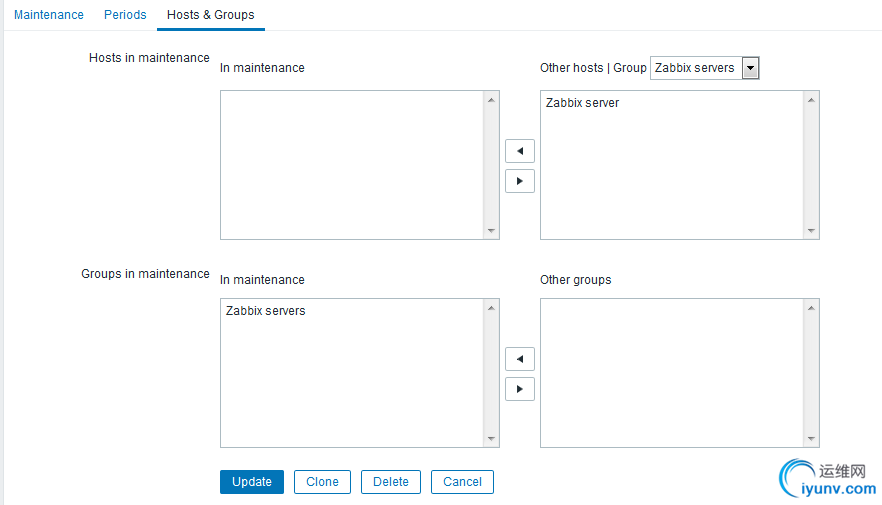Image resolution: width=882 pixels, height=505 pixels.
Task: Select the Hosts & Groups tab
Action: point(210,15)
